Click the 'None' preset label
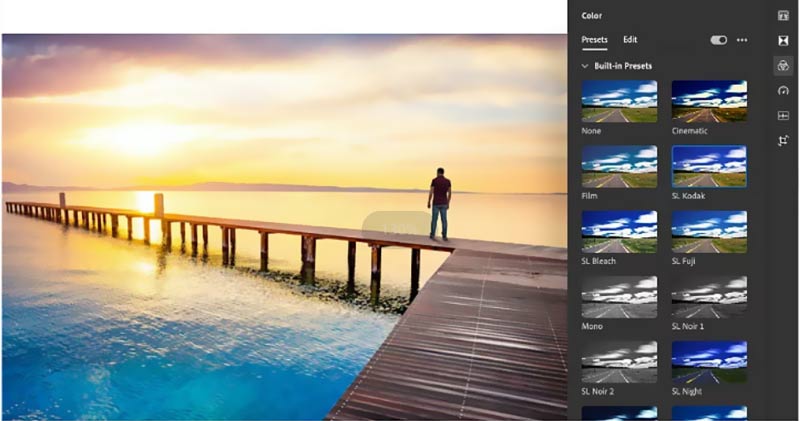Screen dimensions: 800x421 [591, 131]
